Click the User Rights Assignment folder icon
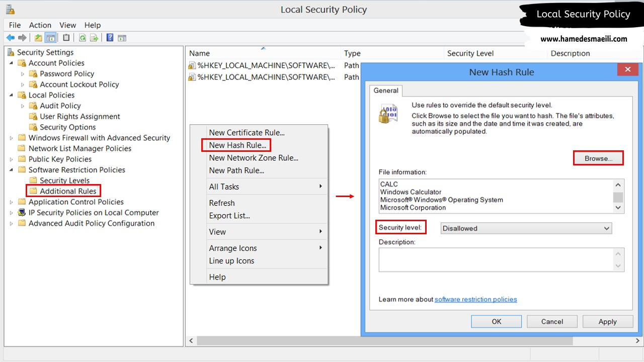This screenshot has height=362, width=644. click(x=33, y=116)
